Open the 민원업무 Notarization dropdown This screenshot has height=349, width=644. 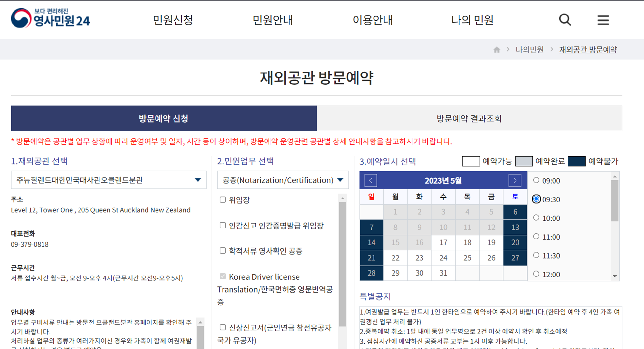[x=283, y=180]
